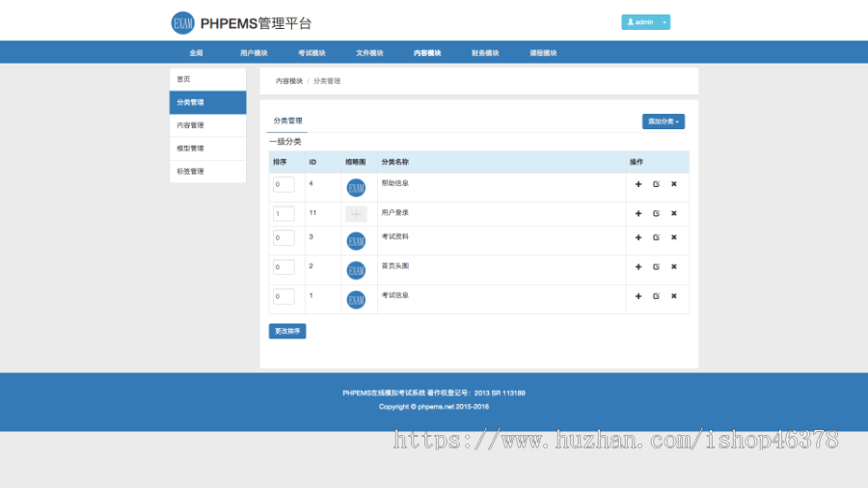Go to 内容模块 in navbar

[427, 53]
